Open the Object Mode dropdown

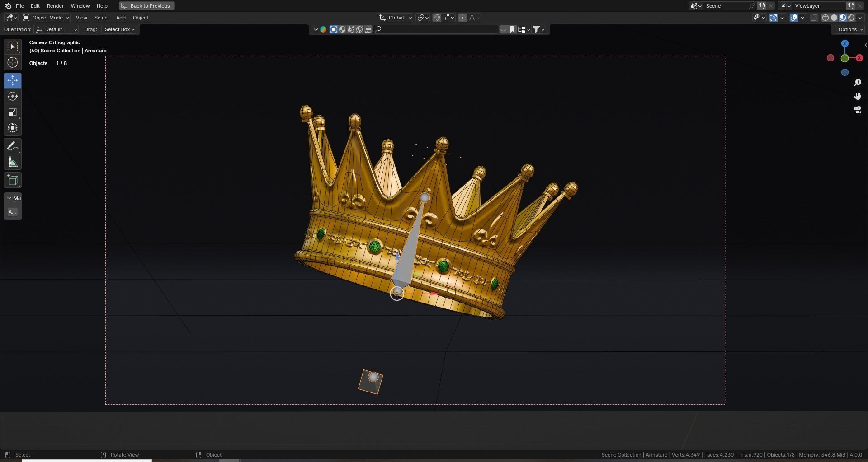(46, 18)
